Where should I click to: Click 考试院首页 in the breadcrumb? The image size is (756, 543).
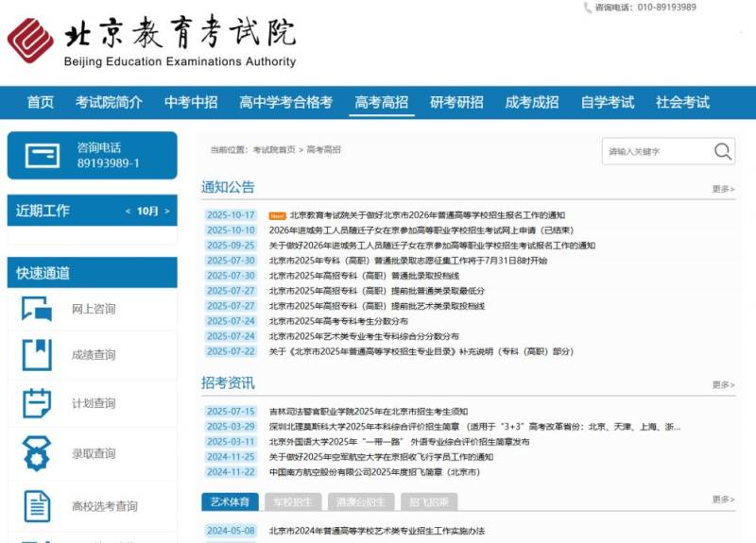click(274, 150)
